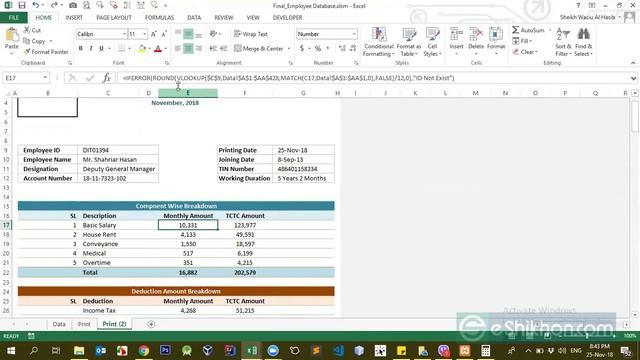Apply yellow fill color bucket

tap(142, 49)
